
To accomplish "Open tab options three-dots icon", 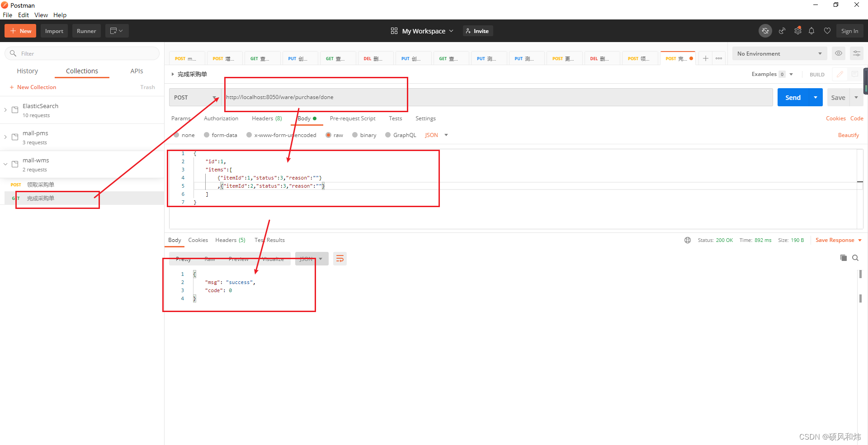I will [719, 58].
